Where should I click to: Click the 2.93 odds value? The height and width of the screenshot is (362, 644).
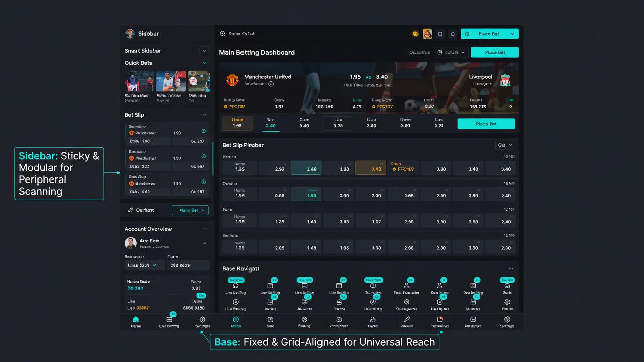(x=344, y=169)
